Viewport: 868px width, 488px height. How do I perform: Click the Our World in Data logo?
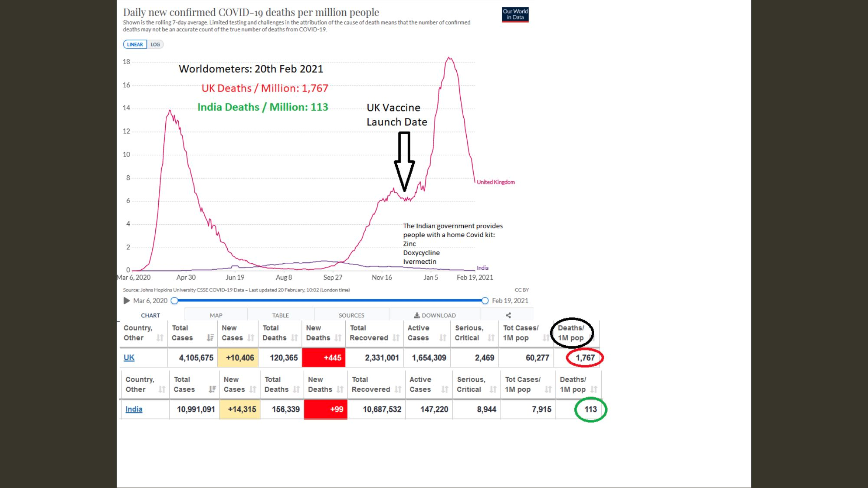[x=515, y=14]
